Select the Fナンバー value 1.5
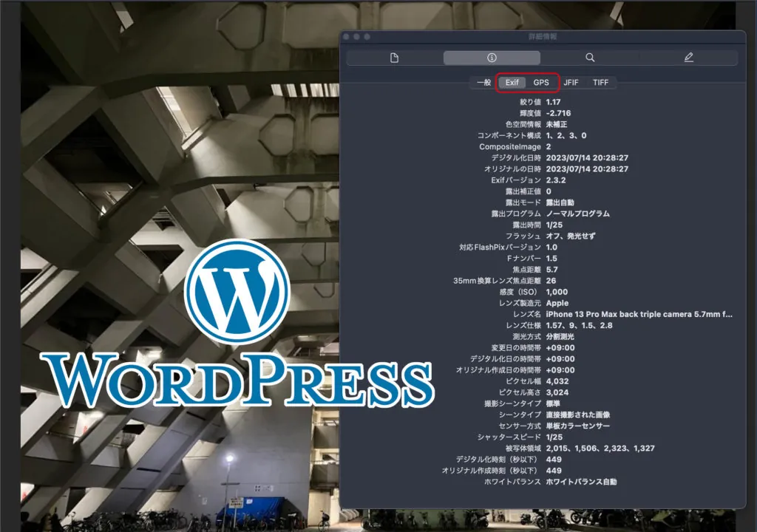Image resolution: width=757 pixels, height=532 pixels. coord(551,259)
